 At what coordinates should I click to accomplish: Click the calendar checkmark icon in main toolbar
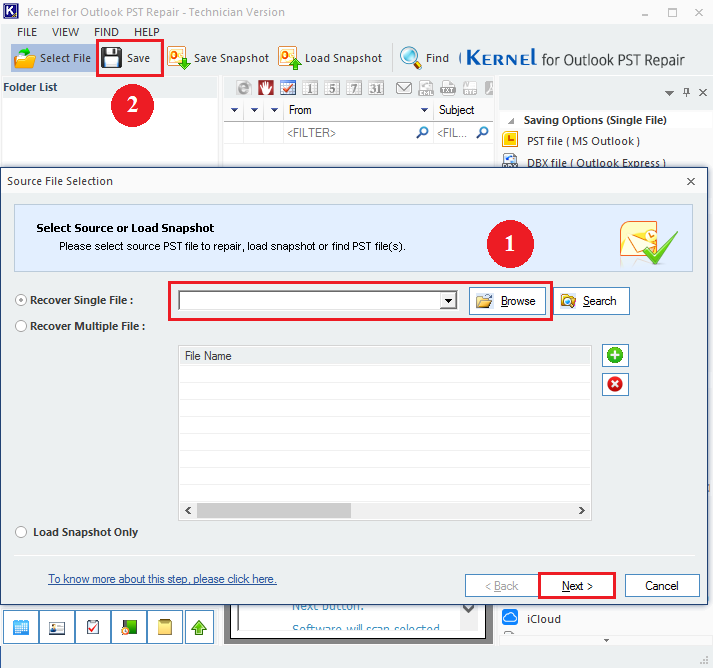(288, 88)
